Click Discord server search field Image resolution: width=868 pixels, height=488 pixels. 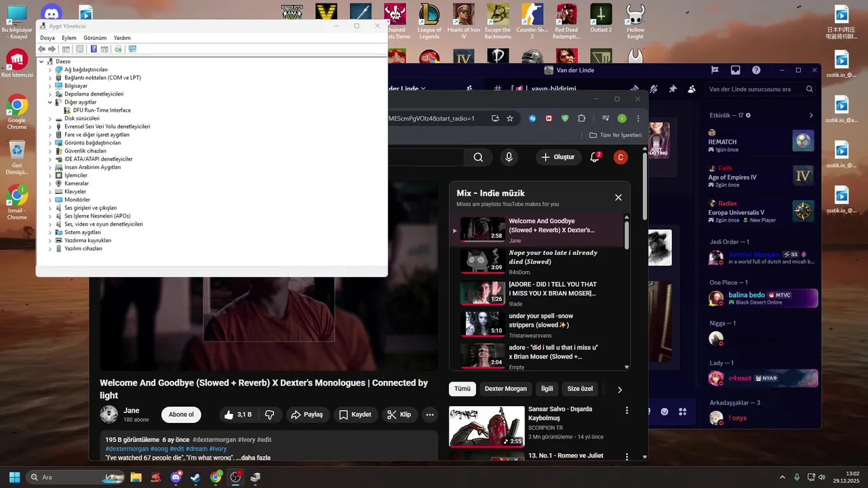pyautogui.click(x=761, y=89)
